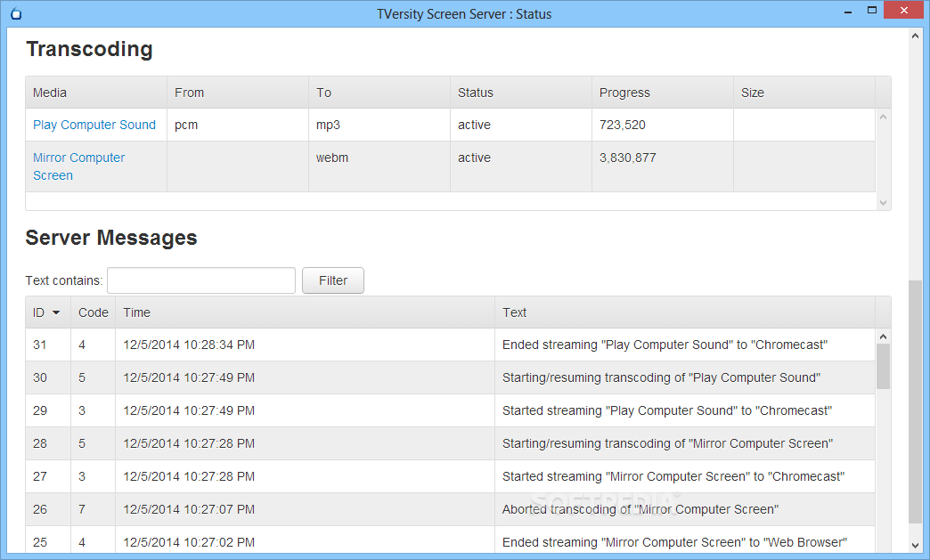This screenshot has width=930, height=560.
Task: Click timestamp 12/5/2014 10:27:07 PM
Action: pos(189,509)
